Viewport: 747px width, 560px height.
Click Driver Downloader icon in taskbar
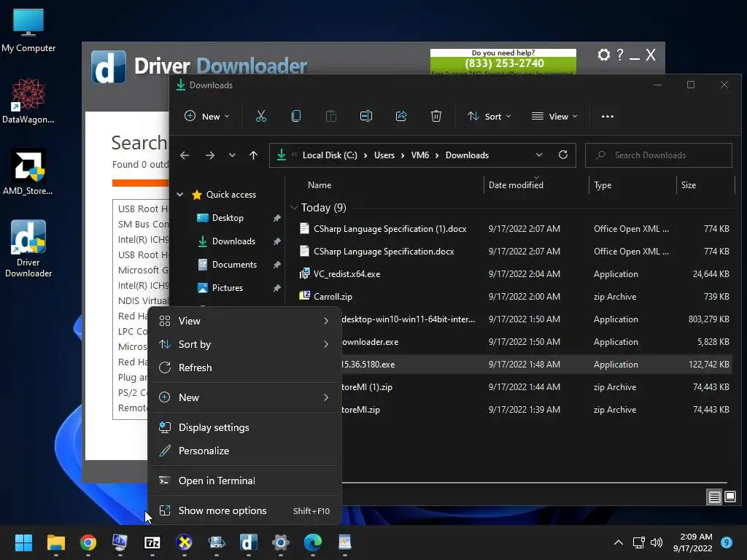coord(248,542)
